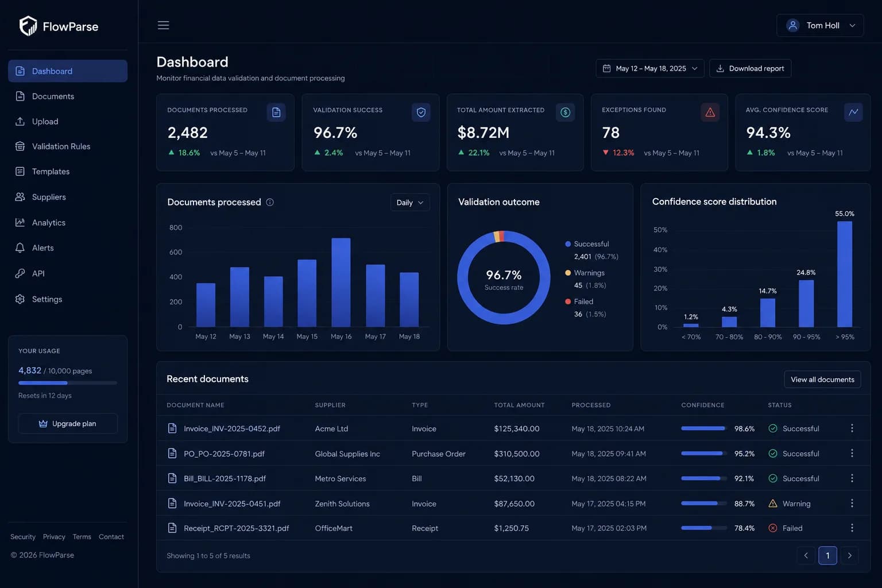Open row actions for Invoice_INV-2025-0452.pdf

point(852,428)
